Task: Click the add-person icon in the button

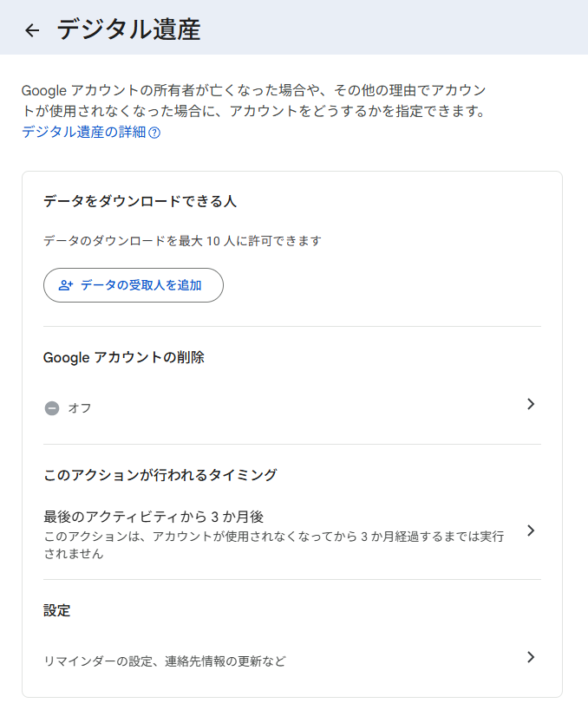Action: (66, 285)
